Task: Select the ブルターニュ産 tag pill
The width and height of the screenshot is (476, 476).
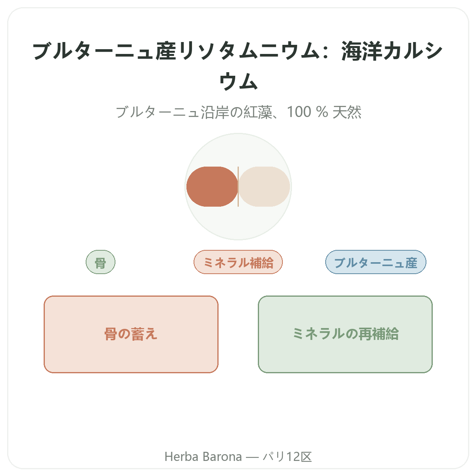Action: coord(376,262)
